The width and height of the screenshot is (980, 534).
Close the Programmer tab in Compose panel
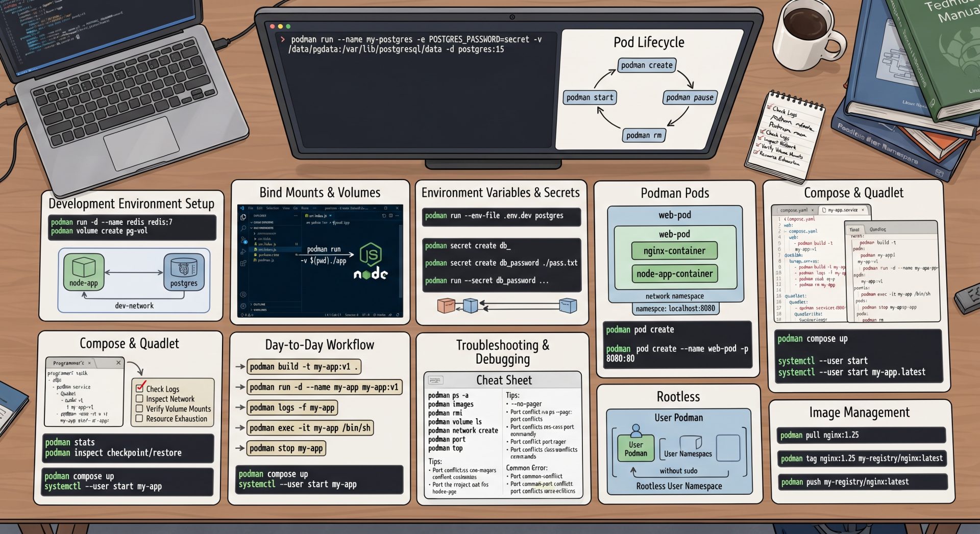89,363
